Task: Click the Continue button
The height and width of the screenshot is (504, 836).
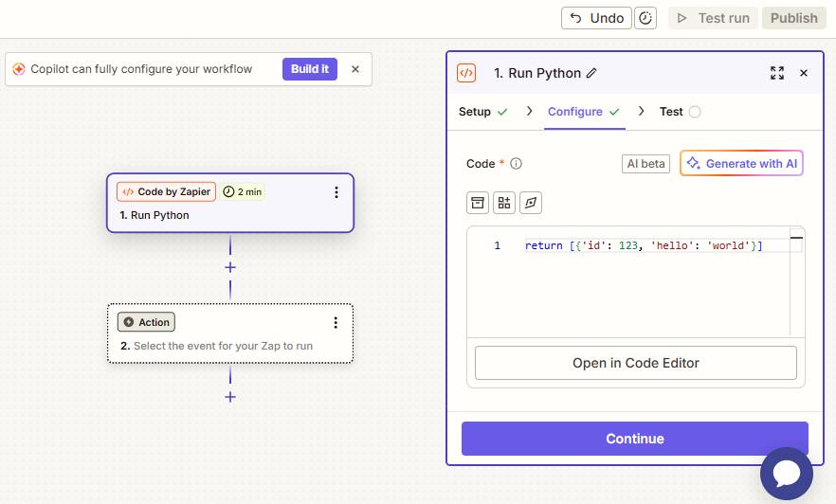Action: [x=635, y=439]
